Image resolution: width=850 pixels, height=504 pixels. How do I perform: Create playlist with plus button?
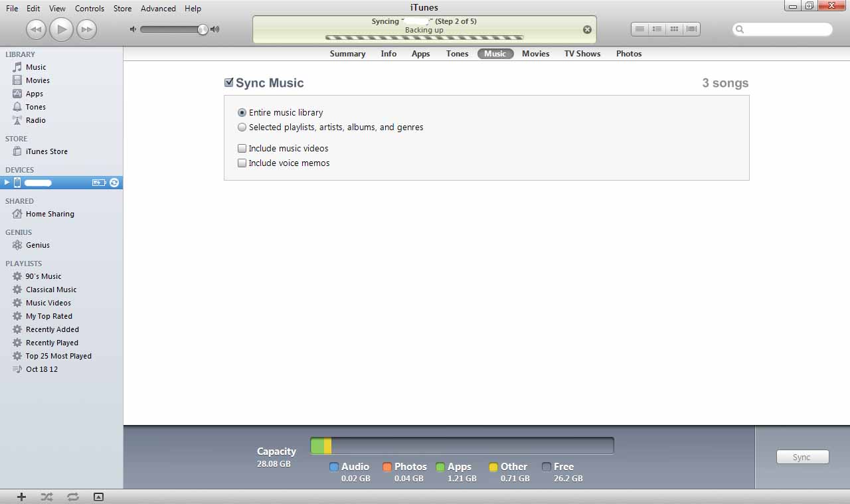point(21,497)
